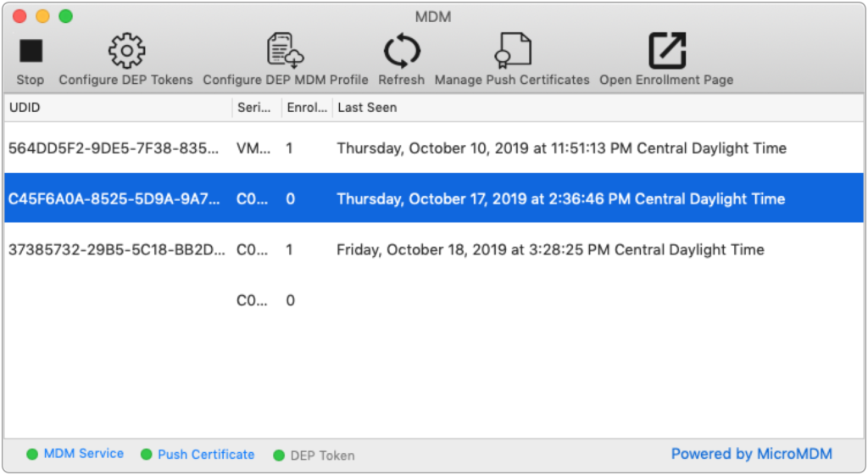
Task: Click the green MDM Service status dot
Action: click(32, 454)
